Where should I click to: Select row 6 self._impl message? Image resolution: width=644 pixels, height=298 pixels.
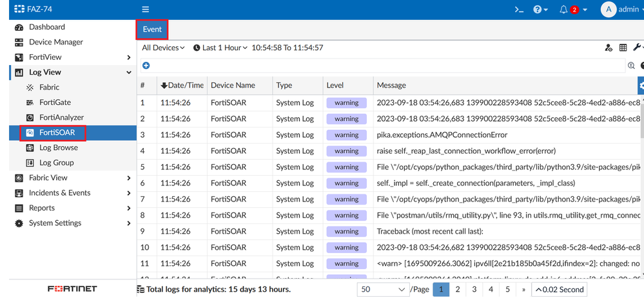coord(476,183)
